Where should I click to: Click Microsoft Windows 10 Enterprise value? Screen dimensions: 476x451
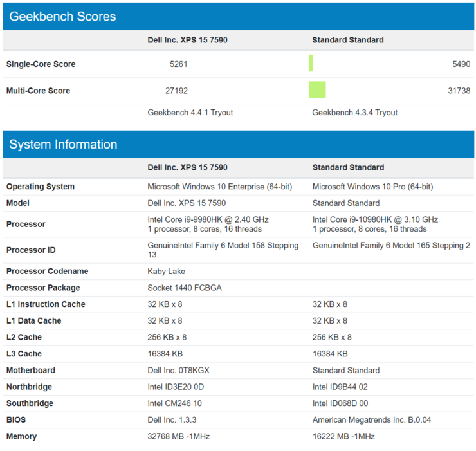(x=220, y=187)
